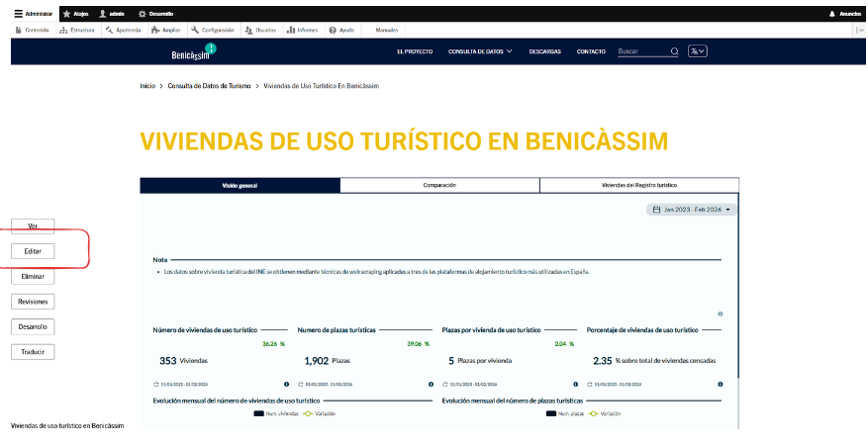Open the language selector dropdown
This screenshot has height=445, width=868.
pos(698,51)
